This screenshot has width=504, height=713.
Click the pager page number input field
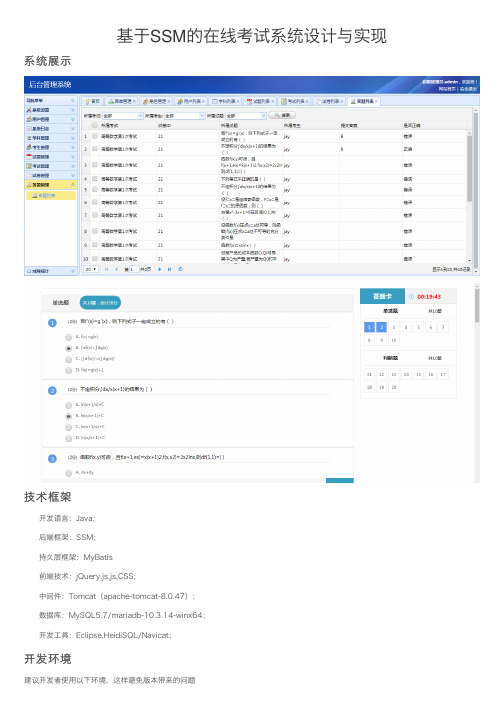[135, 269]
